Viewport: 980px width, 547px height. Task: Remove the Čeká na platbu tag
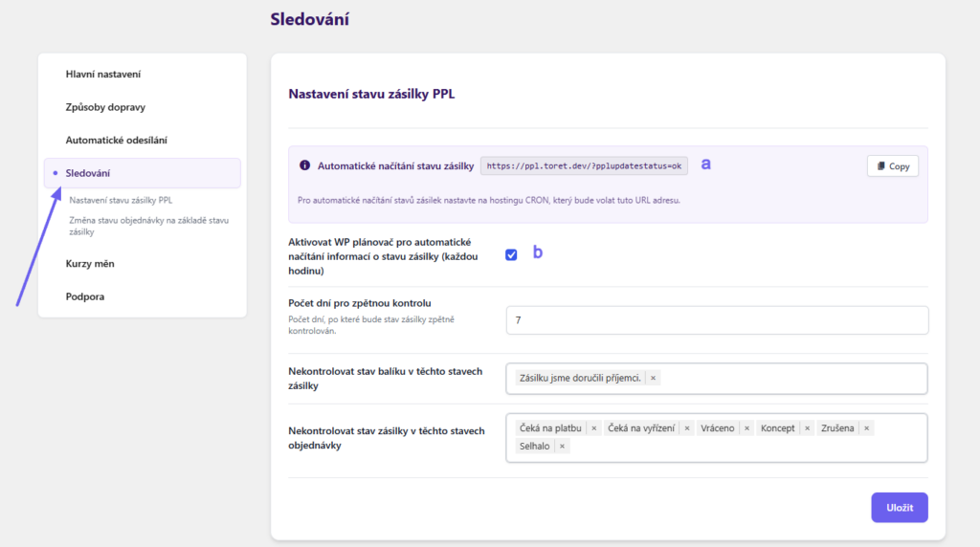pyautogui.click(x=593, y=428)
